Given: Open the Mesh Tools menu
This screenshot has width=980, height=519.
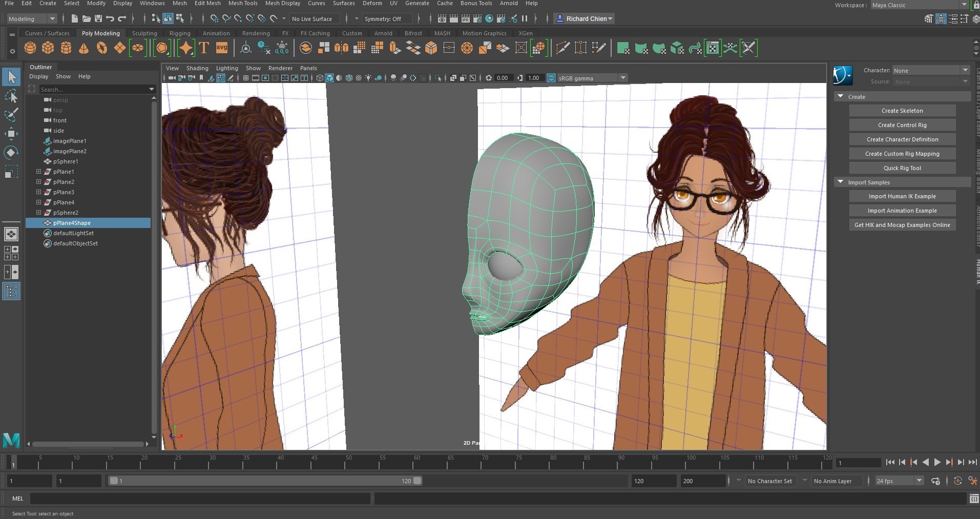Looking at the screenshot, I should pos(243,4).
